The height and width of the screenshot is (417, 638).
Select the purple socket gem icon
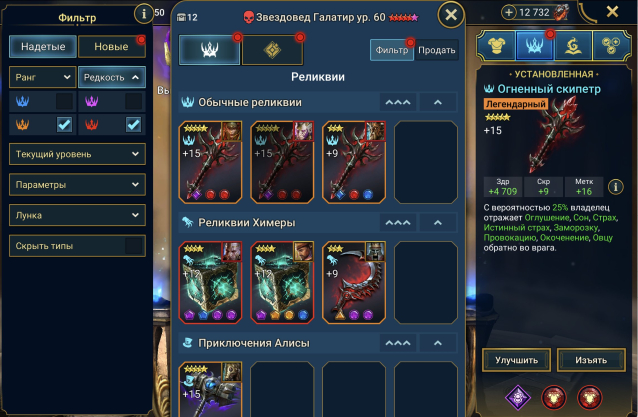(518, 397)
